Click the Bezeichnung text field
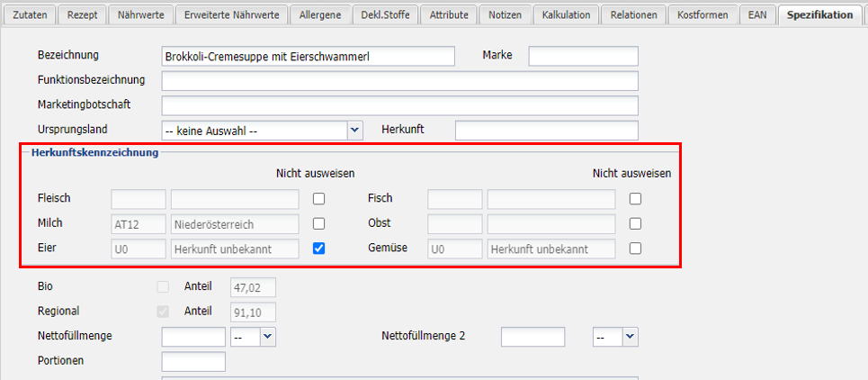The width and height of the screenshot is (868, 380). point(309,57)
